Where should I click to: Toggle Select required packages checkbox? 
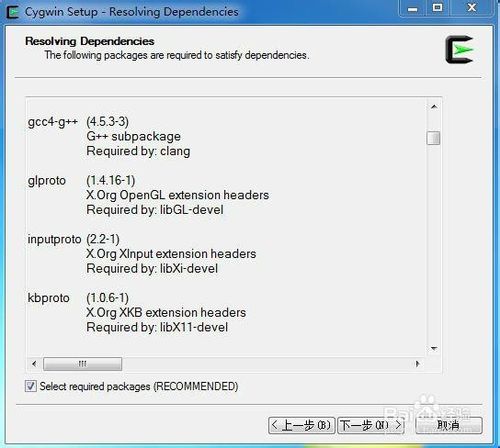pyautogui.click(x=31, y=386)
